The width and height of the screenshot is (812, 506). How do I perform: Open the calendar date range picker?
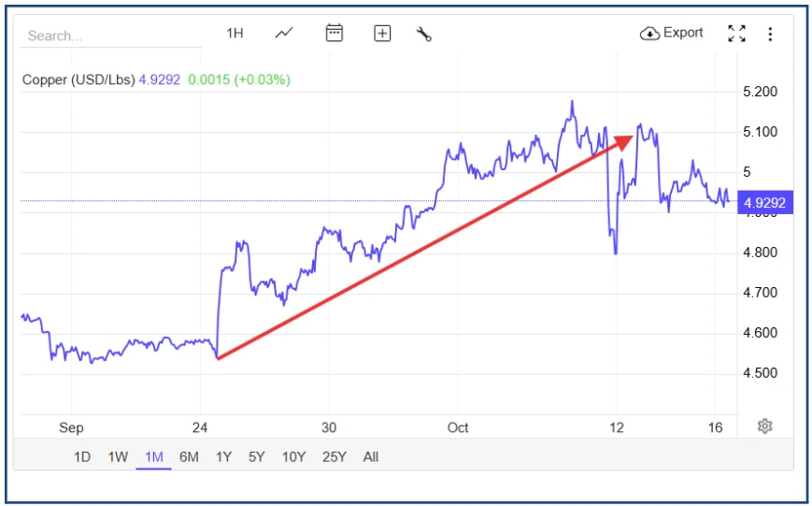[334, 34]
